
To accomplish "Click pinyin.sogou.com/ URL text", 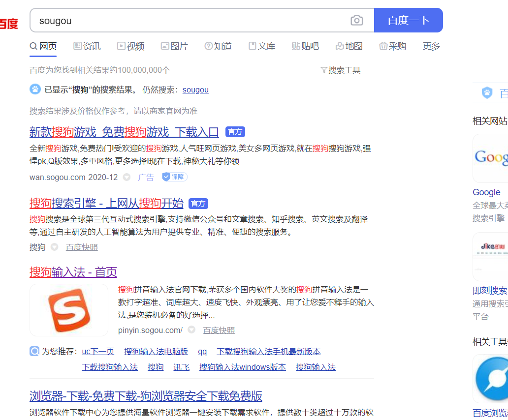I will [x=150, y=330].
